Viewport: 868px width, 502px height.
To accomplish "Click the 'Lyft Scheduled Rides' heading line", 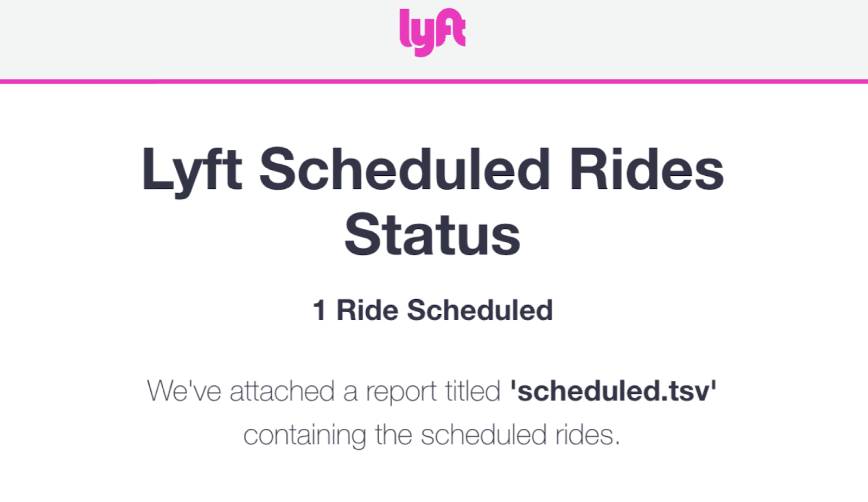I will (432, 170).
